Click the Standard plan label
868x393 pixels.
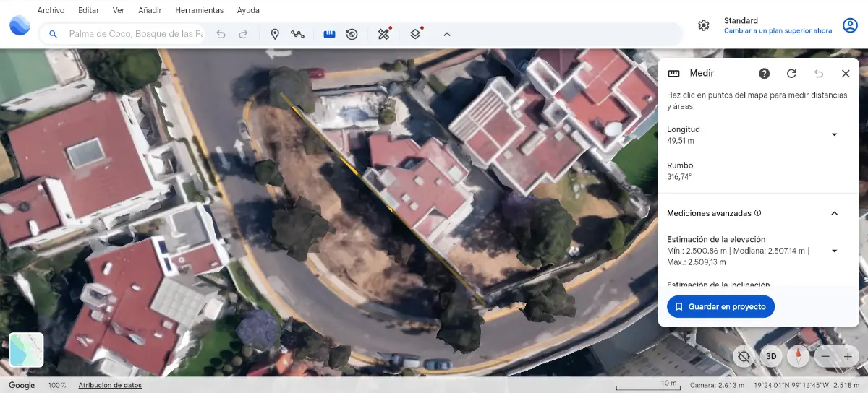point(741,20)
